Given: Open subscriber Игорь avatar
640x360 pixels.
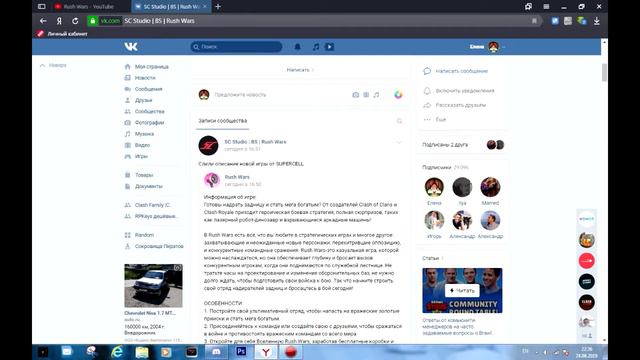Looking at the screenshot, I should pyautogui.click(x=434, y=221).
